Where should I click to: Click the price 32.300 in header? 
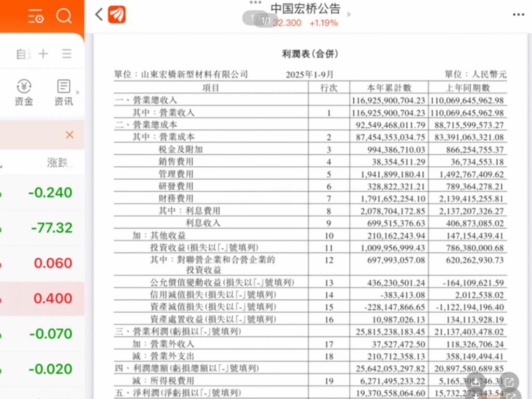tap(287, 23)
